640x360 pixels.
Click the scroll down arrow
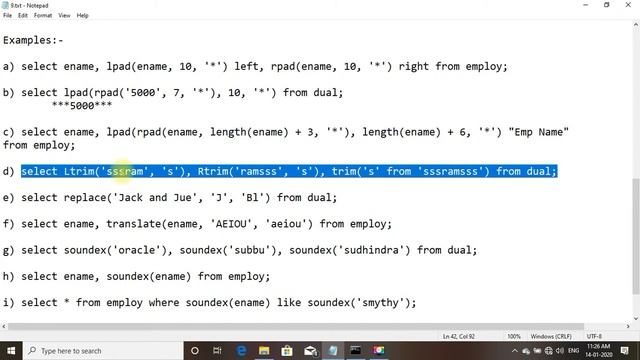tap(636, 319)
